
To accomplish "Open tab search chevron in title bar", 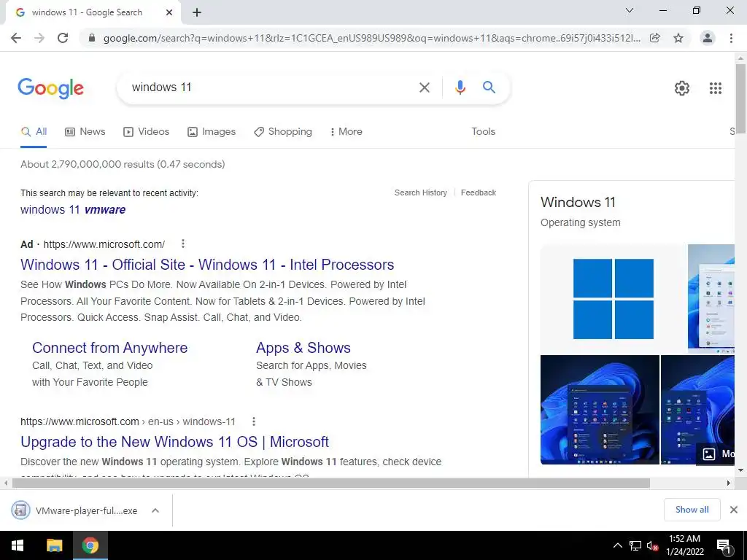I will [x=630, y=10].
